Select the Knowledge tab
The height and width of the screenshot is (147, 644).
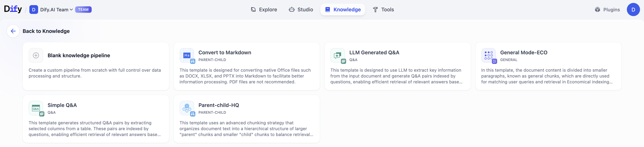click(x=343, y=10)
